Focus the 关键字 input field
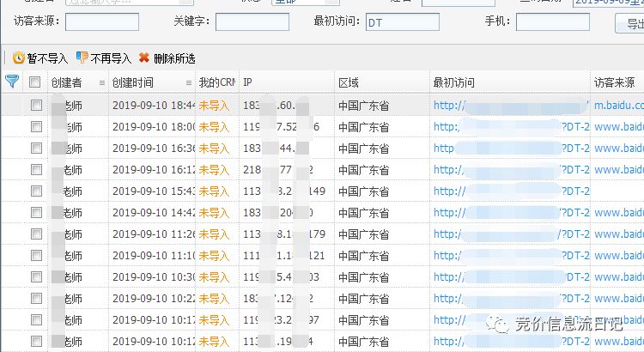 (x=252, y=21)
